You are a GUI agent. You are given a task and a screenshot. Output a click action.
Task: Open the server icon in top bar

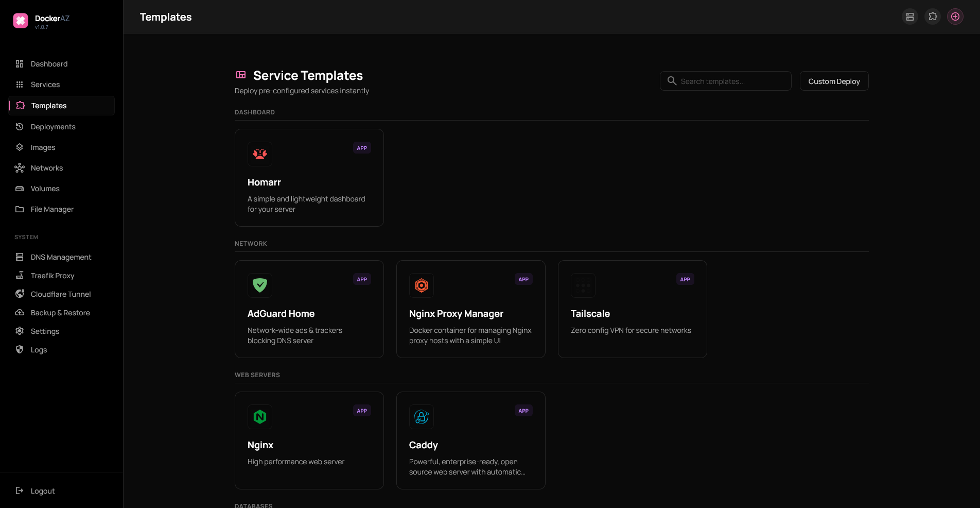click(910, 17)
